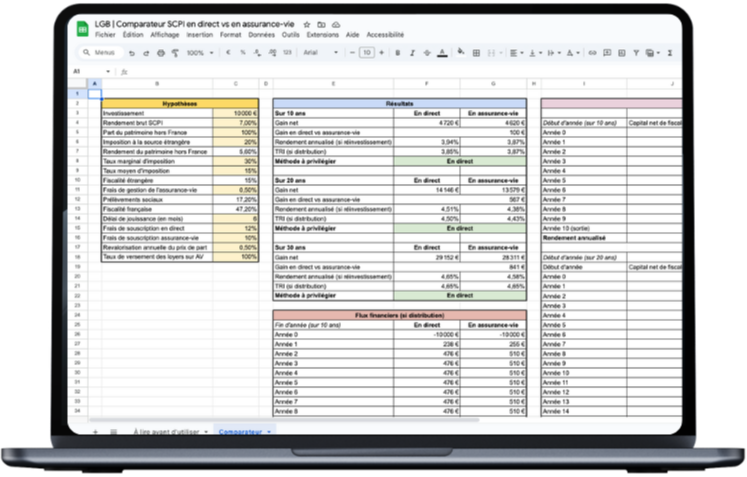This screenshot has width=747, height=477.
Task: Open the text wrapping dropdown
Action: (x=554, y=53)
